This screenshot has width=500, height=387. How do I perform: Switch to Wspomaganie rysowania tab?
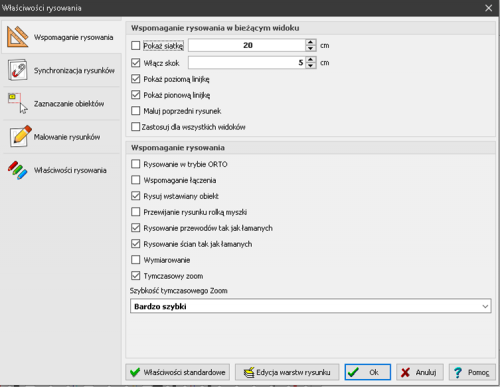pyautogui.click(x=61, y=37)
